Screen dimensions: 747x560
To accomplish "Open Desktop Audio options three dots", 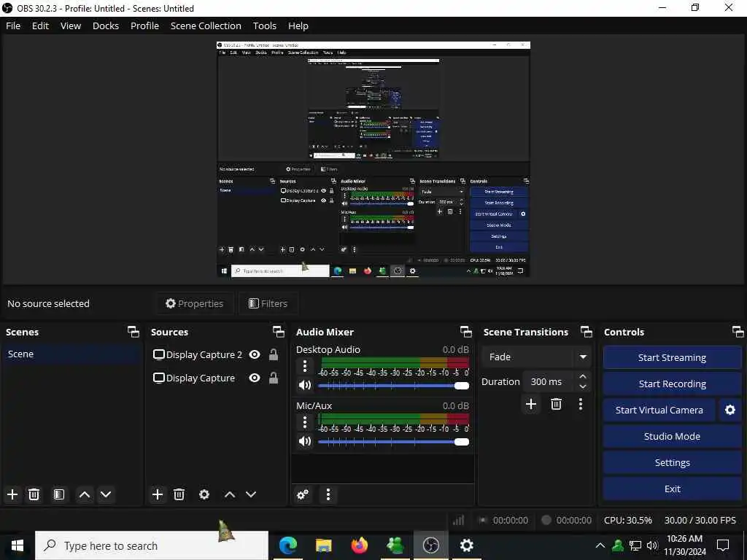I will 305,366.
